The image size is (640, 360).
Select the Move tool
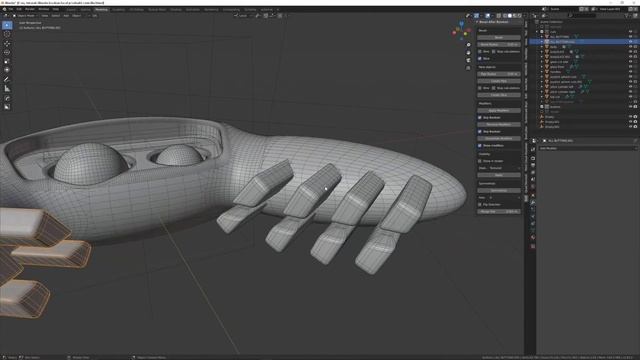7,43
